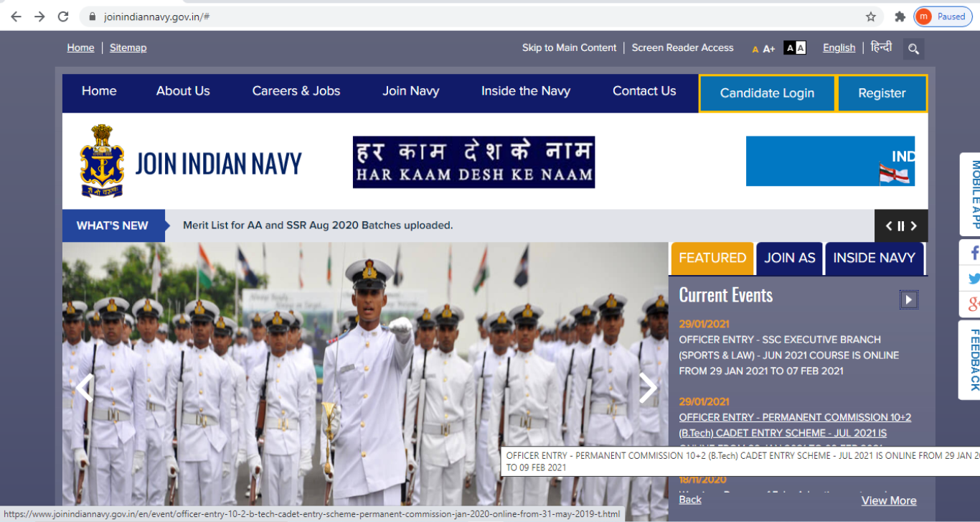The width and height of the screenshot is (980, 522).
Task: Click Skip to Main Content
Action: tap(569, 47)
